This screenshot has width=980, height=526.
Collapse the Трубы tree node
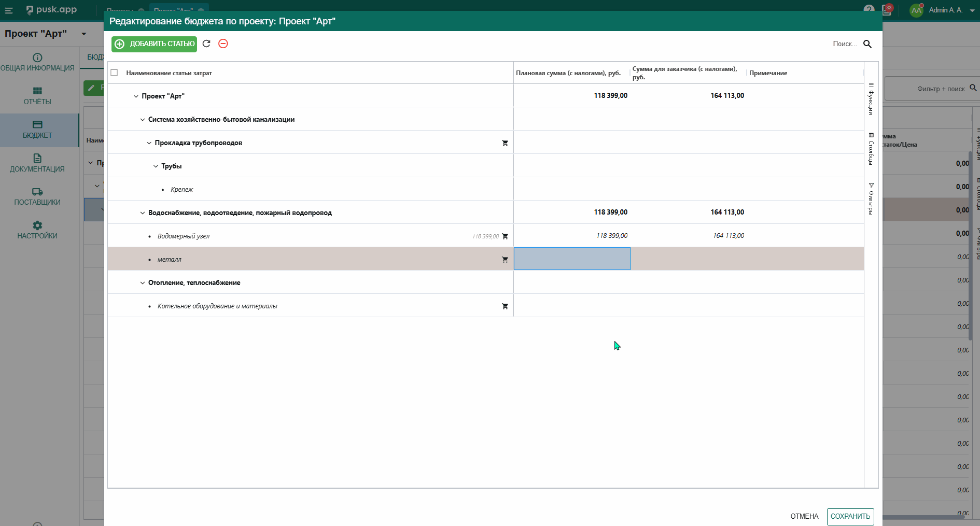coord(156,166)
